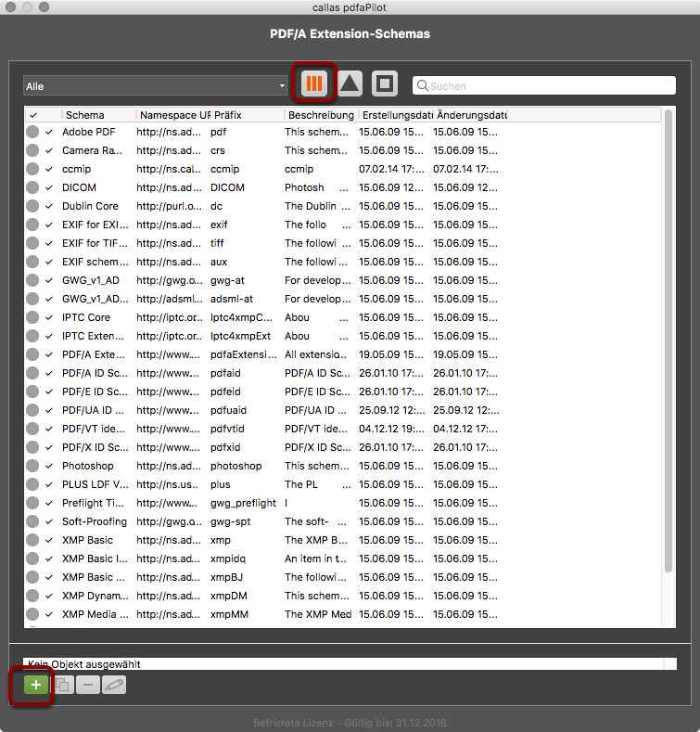Select the XMP Media ... schema row

342,614
